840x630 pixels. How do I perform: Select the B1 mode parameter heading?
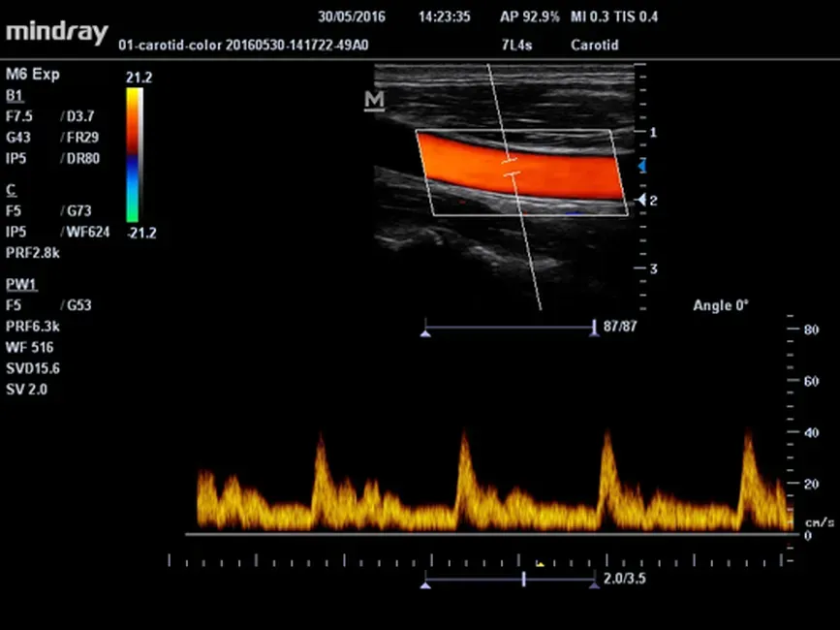14,95
